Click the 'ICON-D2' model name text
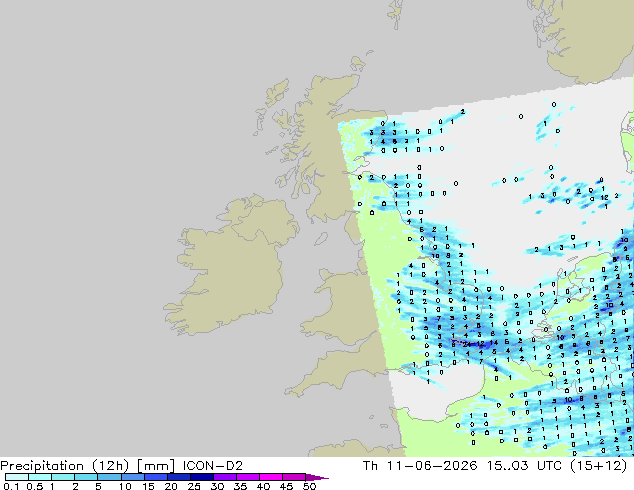The width and height of the screenshot is (634, 490). tap(213, 466)
